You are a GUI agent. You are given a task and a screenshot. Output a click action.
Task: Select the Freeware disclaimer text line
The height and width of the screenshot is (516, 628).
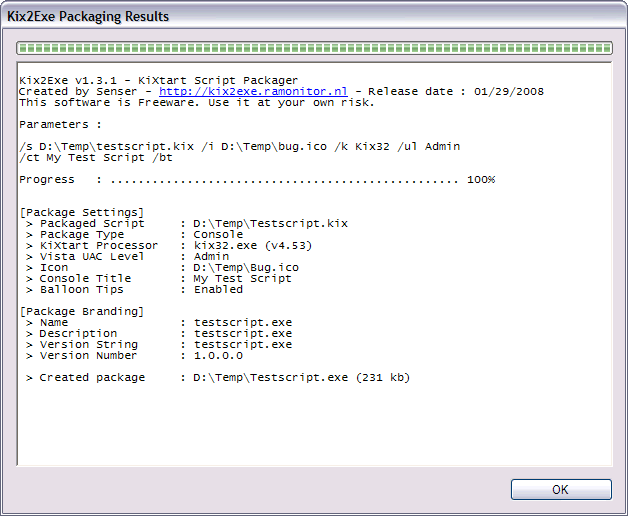pyautogui.click(x=196, y=102)
